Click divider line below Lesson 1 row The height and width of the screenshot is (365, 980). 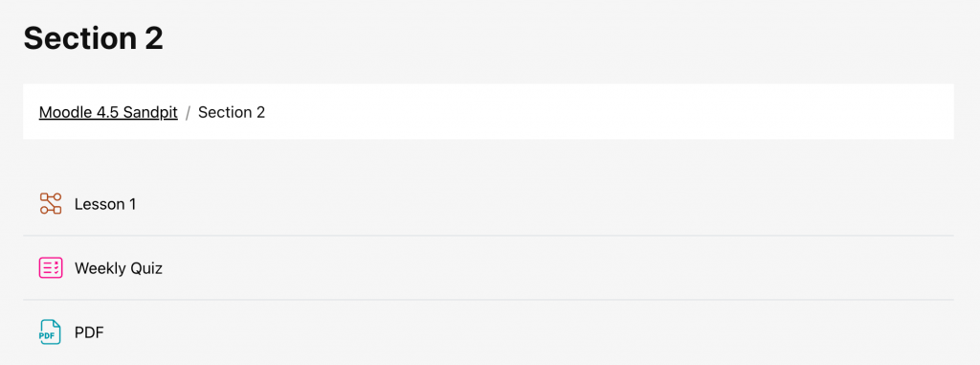click(488, 236)
